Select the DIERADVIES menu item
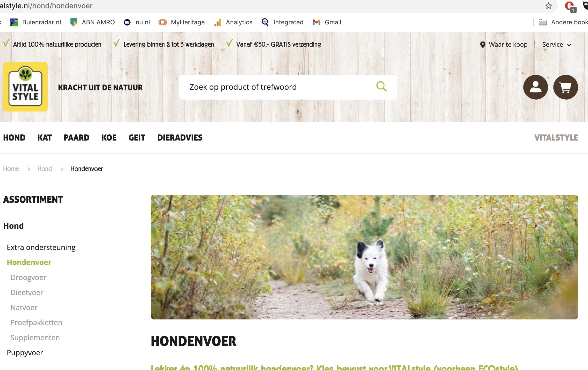 pos(180,138)
